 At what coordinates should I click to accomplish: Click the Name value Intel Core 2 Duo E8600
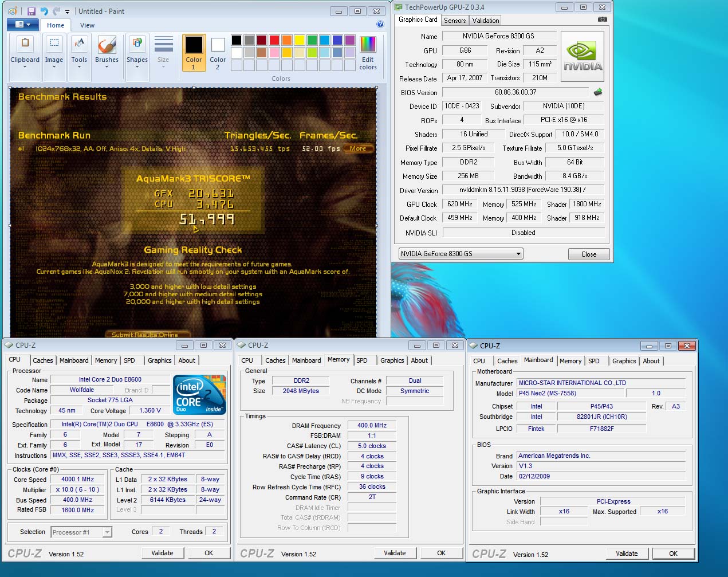click(x=110, y=379)
